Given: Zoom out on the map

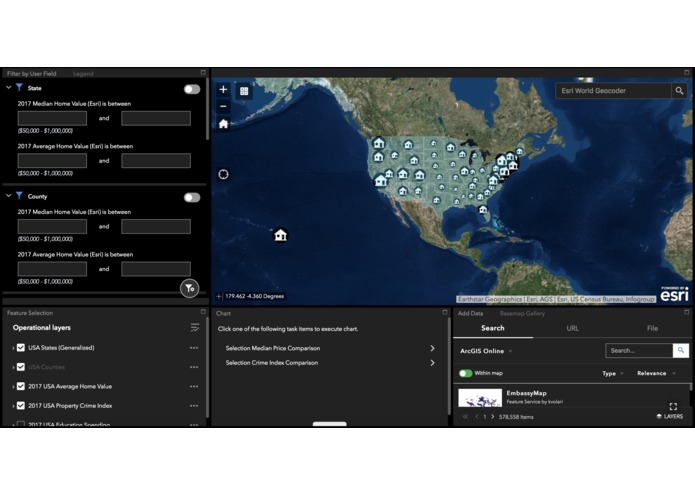Looking at the screenshot, I should (223, 106).
